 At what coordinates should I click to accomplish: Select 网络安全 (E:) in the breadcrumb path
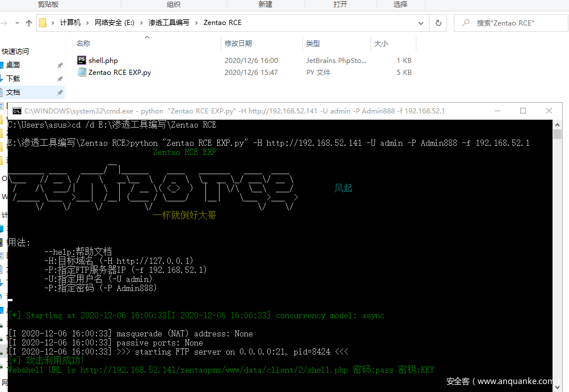(114, 23)
